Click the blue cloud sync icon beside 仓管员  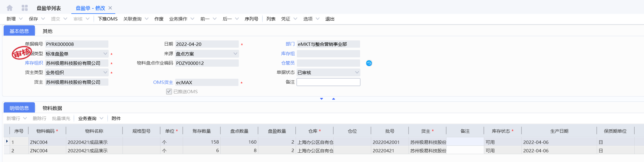[369, 63]
